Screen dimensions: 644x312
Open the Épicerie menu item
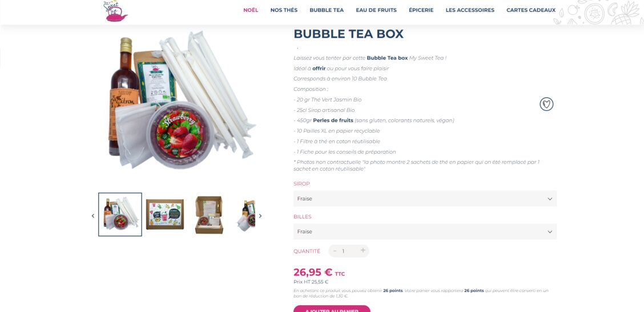tap(421, 10)
